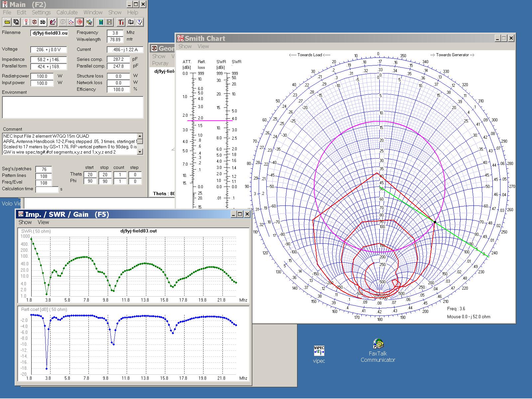Click the grey arrows icon
This screenshot has width=532, height=399.
tap(109, 22)
